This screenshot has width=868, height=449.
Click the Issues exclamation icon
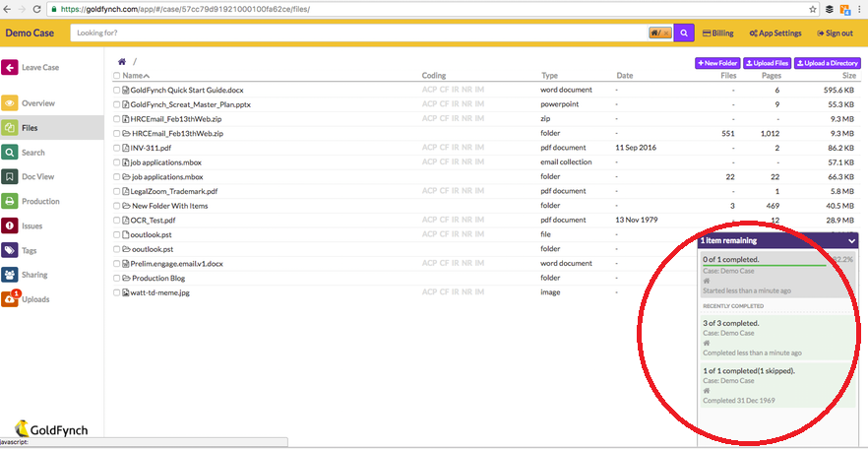pos(10,225)
